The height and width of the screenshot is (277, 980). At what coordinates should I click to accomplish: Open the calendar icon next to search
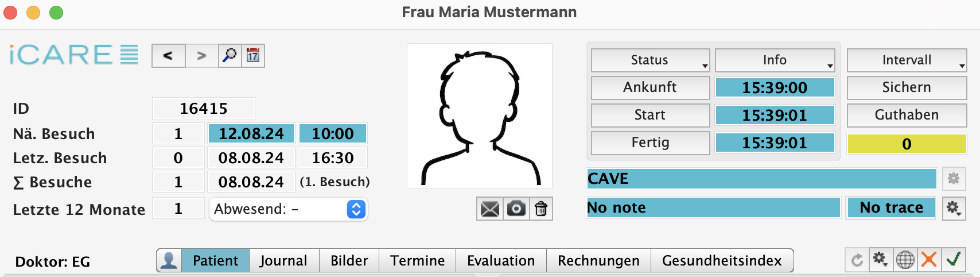coord(253,56)
